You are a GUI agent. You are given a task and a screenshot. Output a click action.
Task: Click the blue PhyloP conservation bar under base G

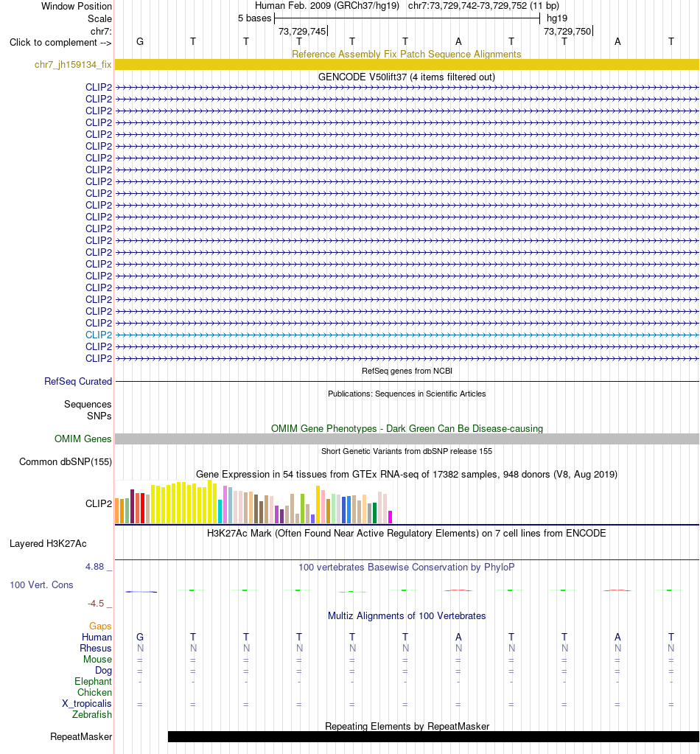coord(141,591)
